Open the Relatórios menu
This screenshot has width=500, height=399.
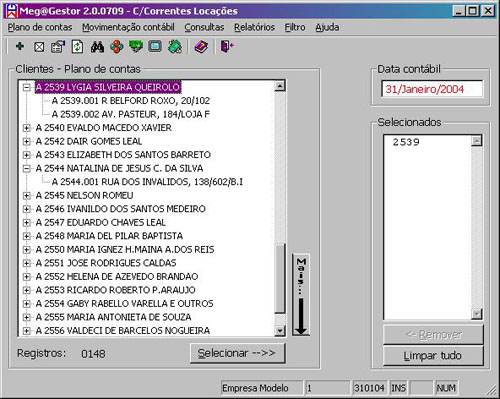point(254,27)
